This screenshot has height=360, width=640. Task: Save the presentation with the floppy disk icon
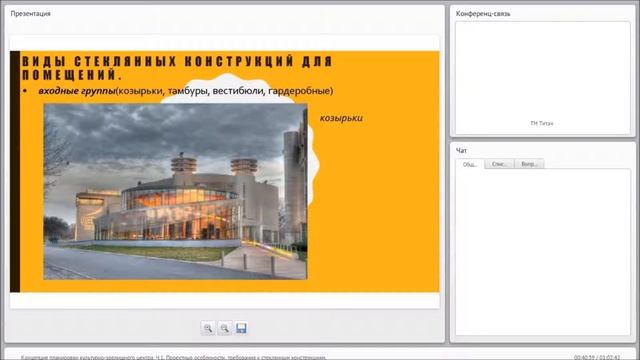(241, 328)
